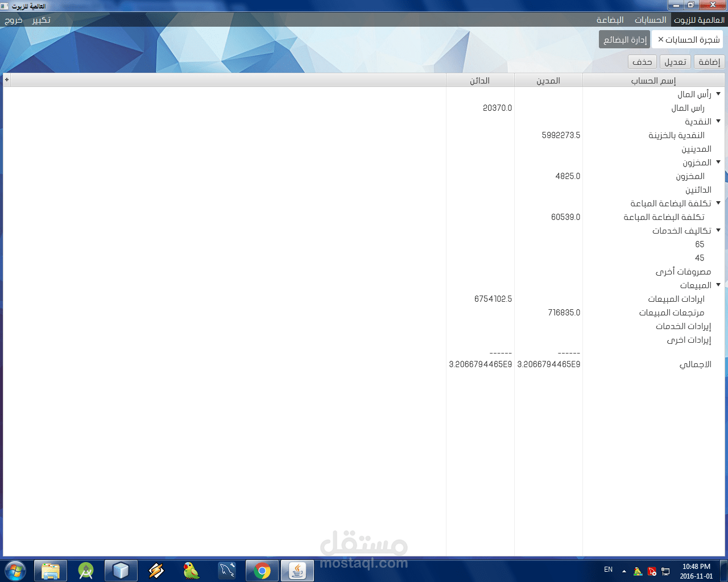This screenshot has width=728, height=582.
Task: Open the Java application taskbar icon
Action: pos(297,571)
